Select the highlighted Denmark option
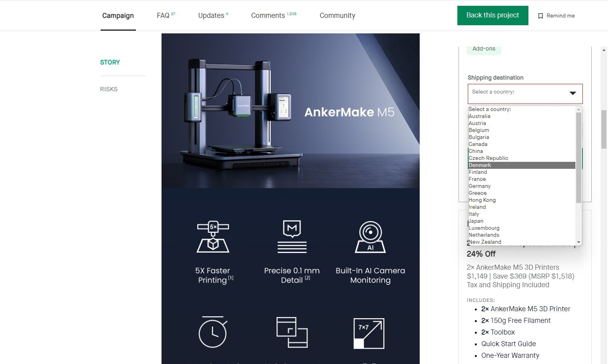Image resolution: width=608 pixels, height=364 pixels. point(521,165)
